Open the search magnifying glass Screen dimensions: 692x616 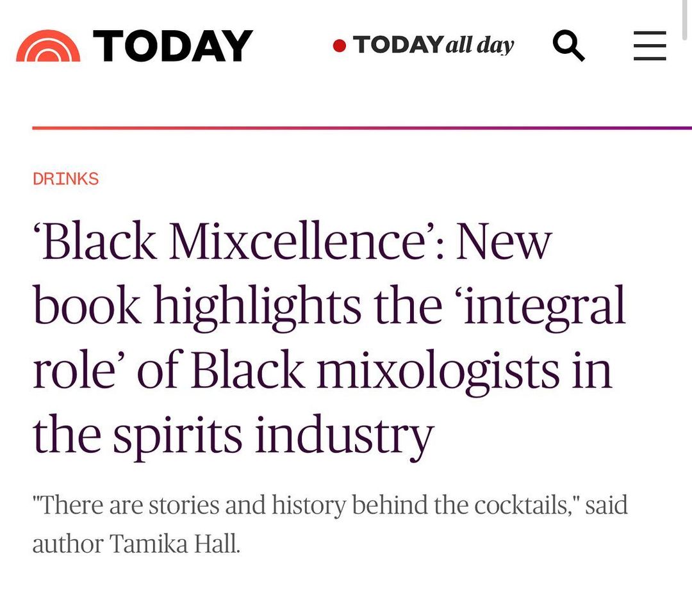(x=568, y=46)
